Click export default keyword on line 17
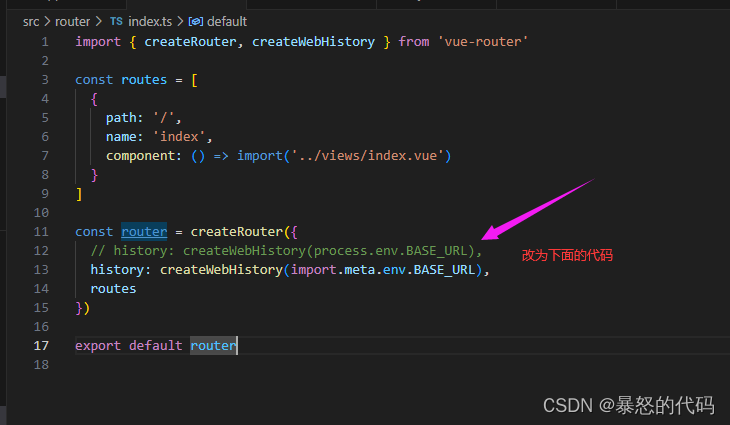Image resolution: width=730 pixels, height=425 pixels. coord(129,345)
